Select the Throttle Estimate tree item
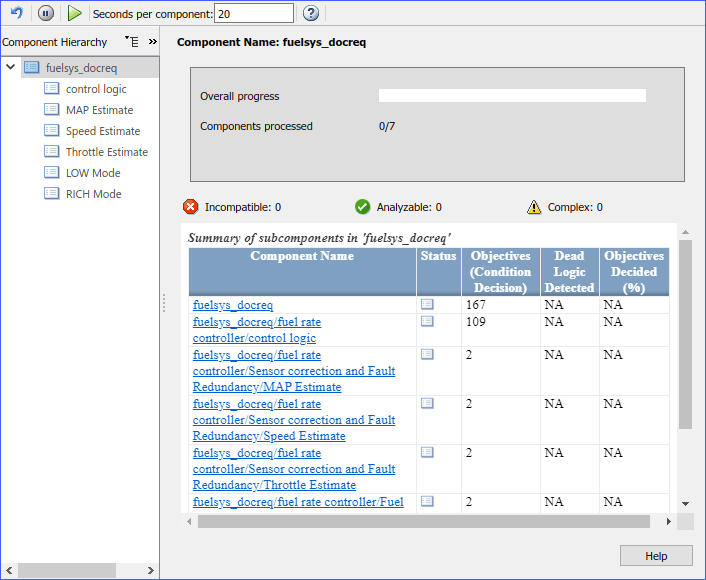 click(x=106, y=152)
